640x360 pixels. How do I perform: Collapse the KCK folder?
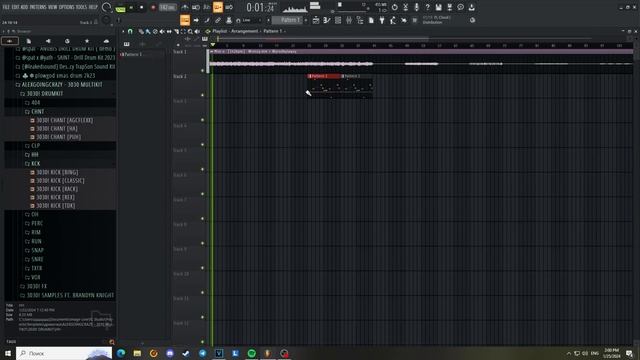36,164
